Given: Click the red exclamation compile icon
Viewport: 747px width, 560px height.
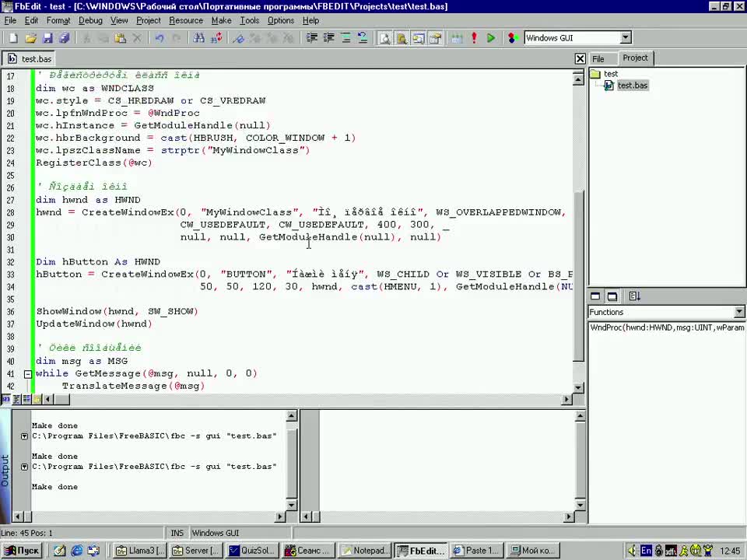Looking at the screenshot, I should click(474, 37).
